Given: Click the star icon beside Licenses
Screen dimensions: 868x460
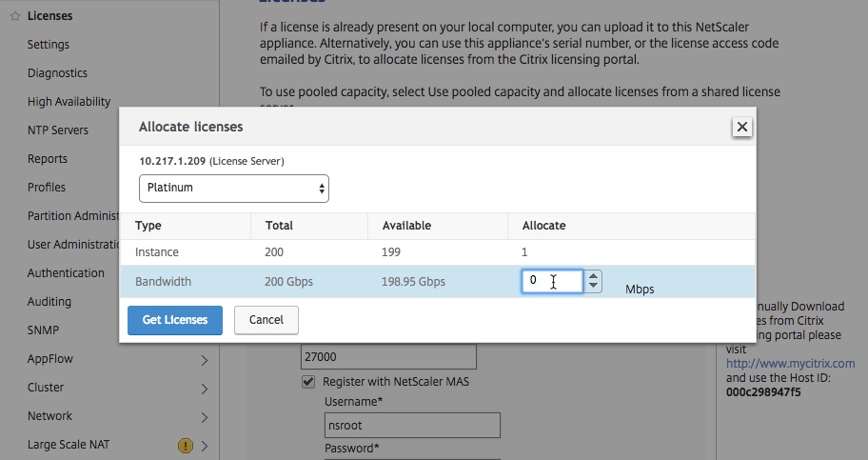Looking at the screenshot, I should pyautogui.click(x=15, y=16).
